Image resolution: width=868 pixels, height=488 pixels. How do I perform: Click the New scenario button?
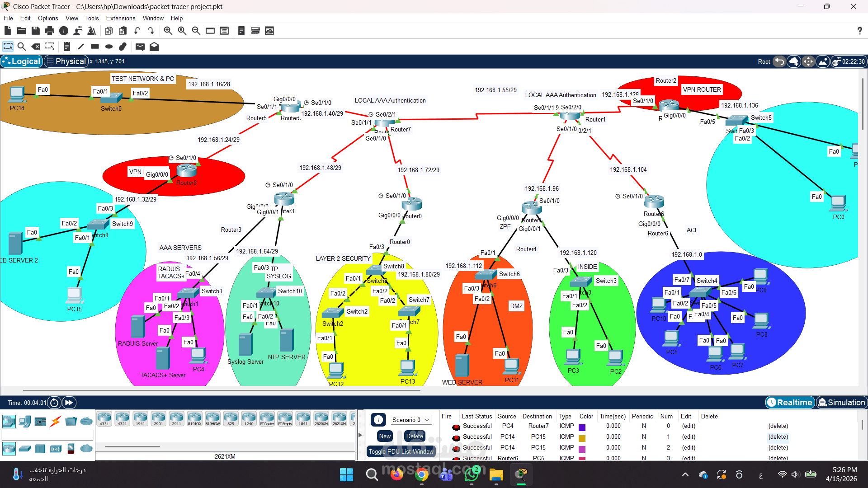(384, 436)
